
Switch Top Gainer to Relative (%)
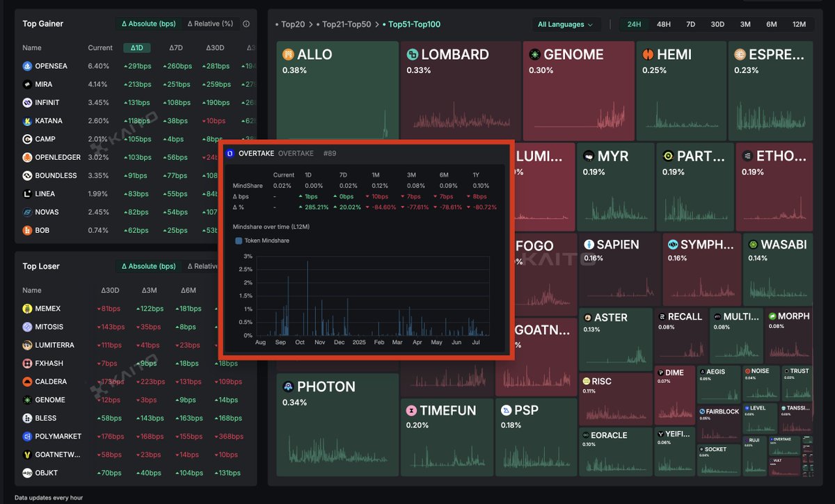click(211, 24)
